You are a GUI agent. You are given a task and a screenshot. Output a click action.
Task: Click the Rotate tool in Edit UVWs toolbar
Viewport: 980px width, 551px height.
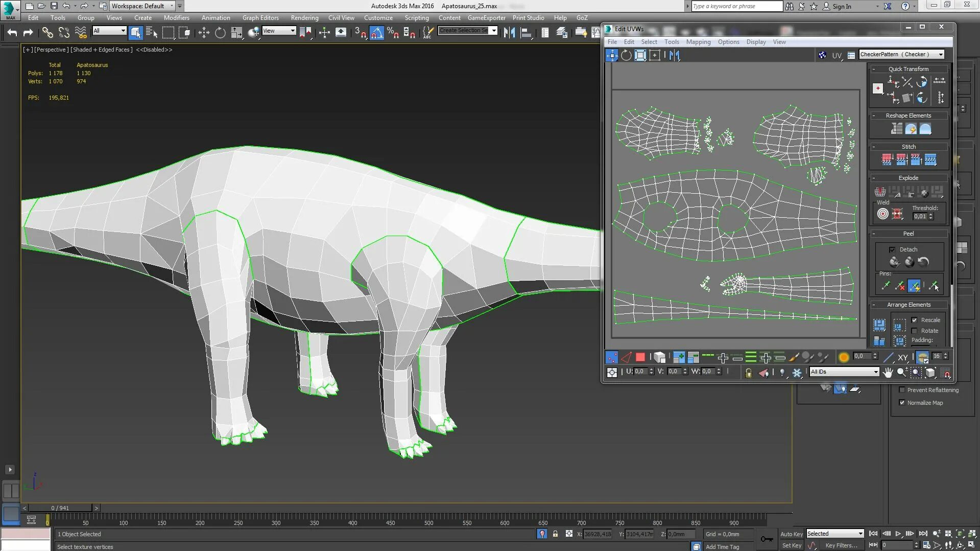tap(626, 55)
